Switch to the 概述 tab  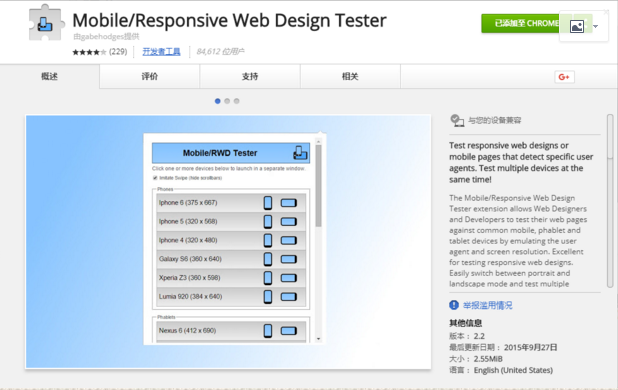point(50,76)
